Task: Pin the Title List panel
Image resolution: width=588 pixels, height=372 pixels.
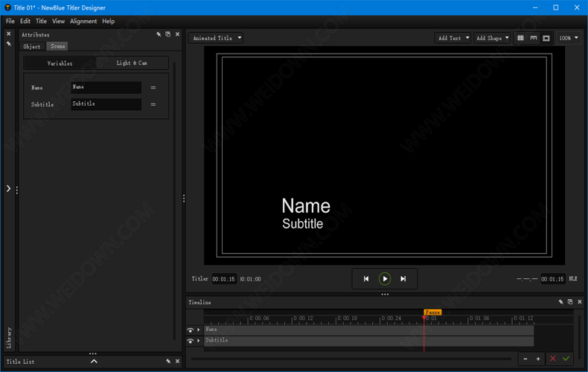Action: tap(168, 361)
